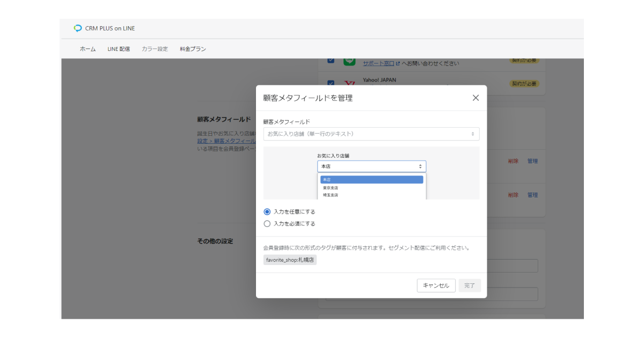This screenshot has width=644, height=338.
Task: Click the 管理 link in the upper row
Action: (x=532, y=160)
